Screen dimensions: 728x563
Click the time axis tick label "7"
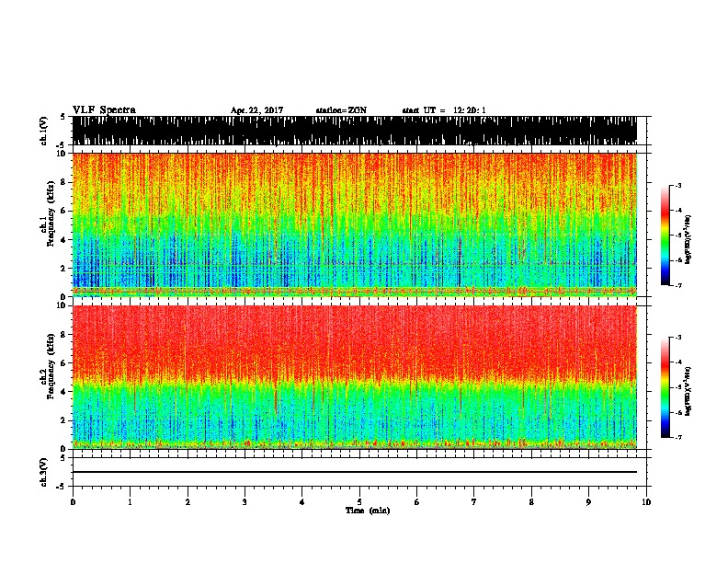tap(474, 502)
